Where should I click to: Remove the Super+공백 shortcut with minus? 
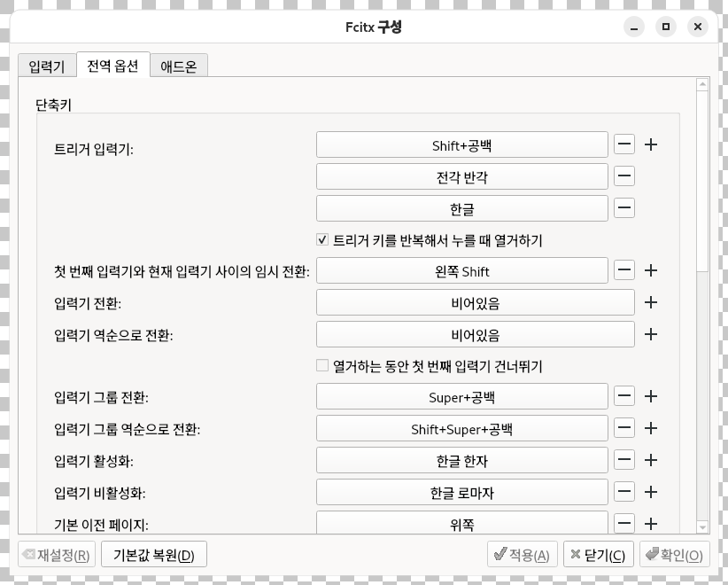click(624, 396)
